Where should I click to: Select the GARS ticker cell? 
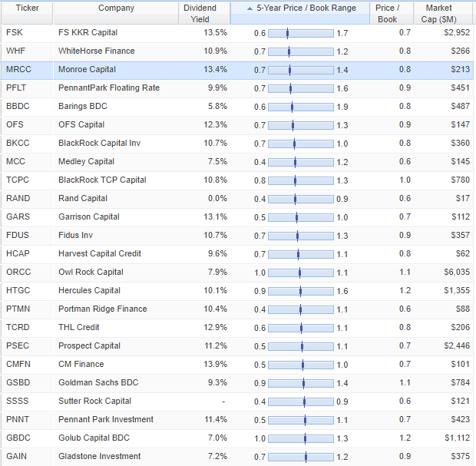(x=27, y=216)
